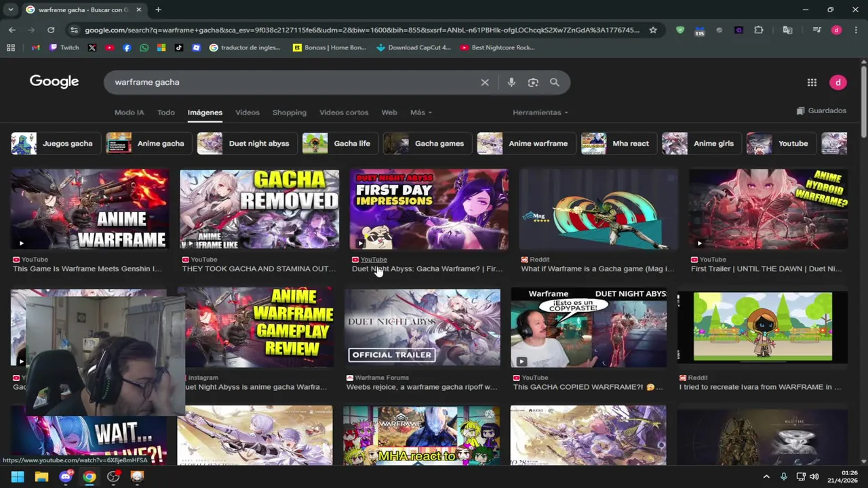Open the Microsoft bookmark icon

point(161,47)
